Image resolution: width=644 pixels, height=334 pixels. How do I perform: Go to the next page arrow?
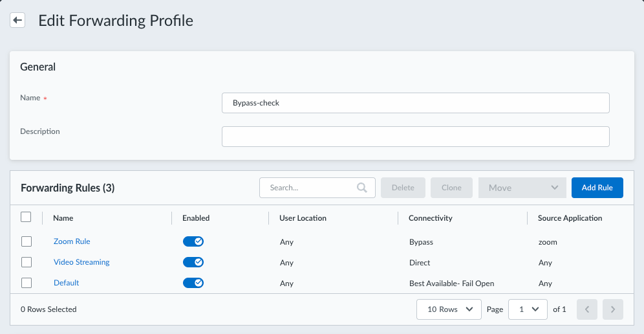pyautogui.click(x=612, y=309)
